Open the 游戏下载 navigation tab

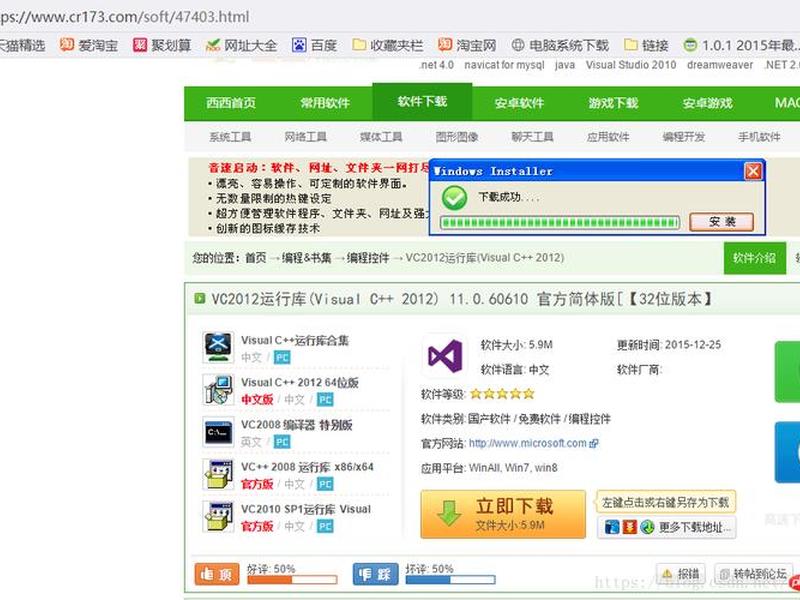[613, 103]
